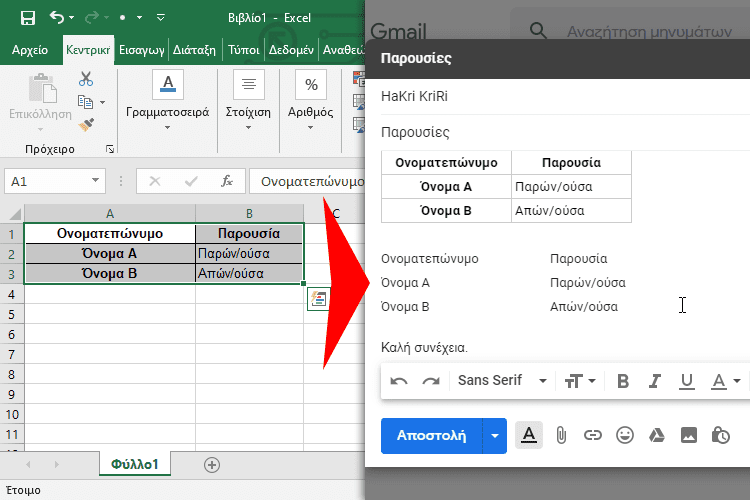Switch to the Διάταξη ribbon tab
The height and width of the screenshot is (500, 750).
click(194, 50)
